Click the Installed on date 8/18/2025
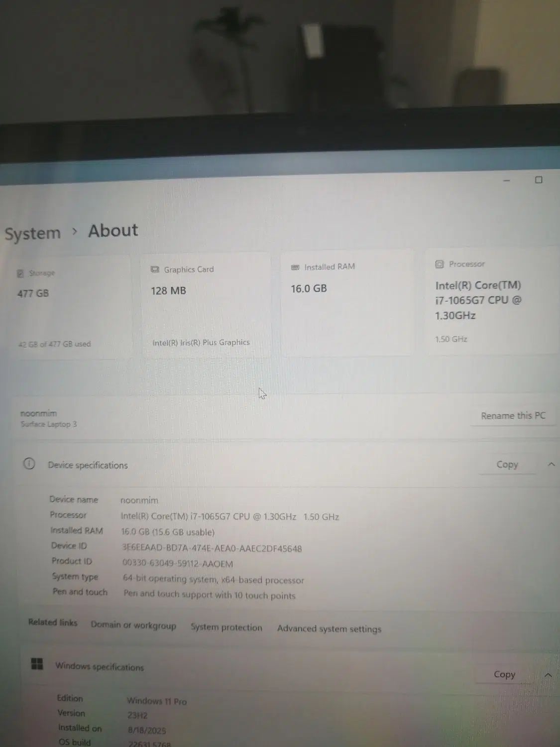 coord(147,731)
